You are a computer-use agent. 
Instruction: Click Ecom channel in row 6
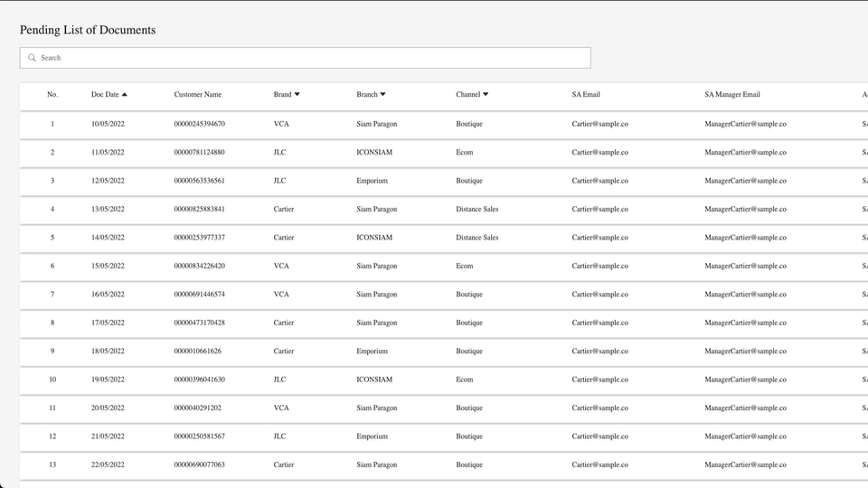click(x=465, y=266)
